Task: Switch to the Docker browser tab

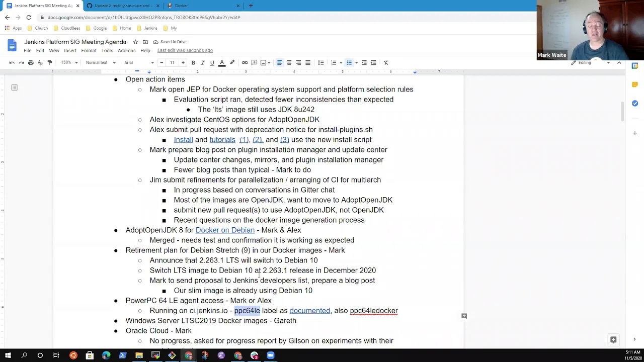Action: click(204, 6)
